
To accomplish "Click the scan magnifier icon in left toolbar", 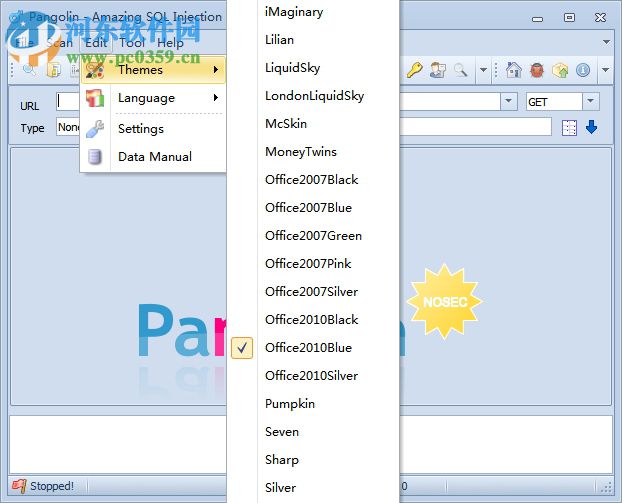I will [x=30, y=70].
